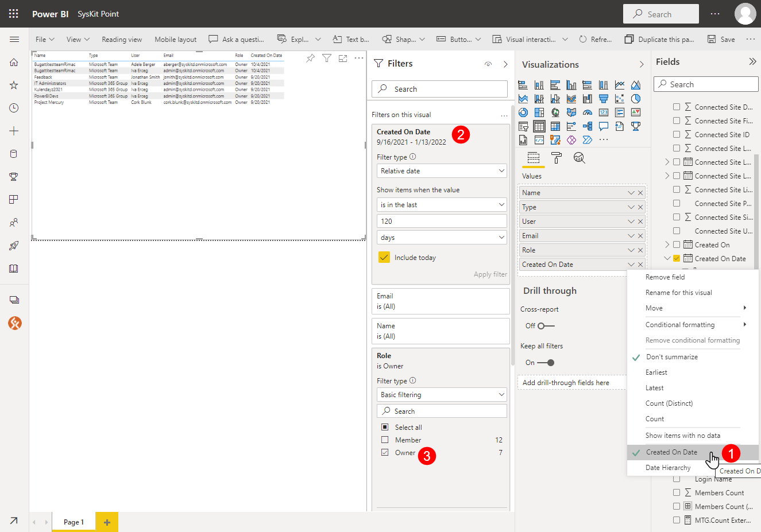This screenshot has height=532, width=761.
Task: Click Apply filter link
Action: click(490, 274)
